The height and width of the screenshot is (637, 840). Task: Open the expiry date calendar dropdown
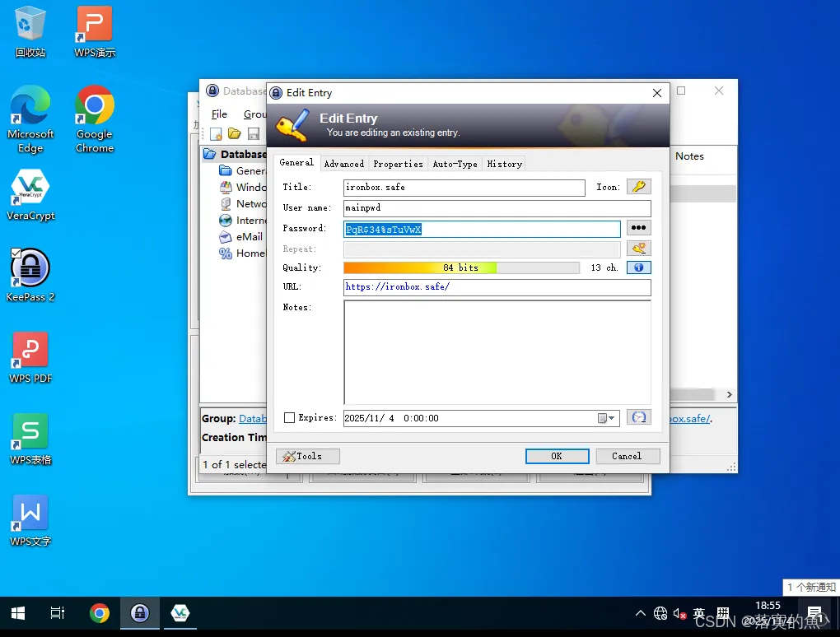click(606, 418)
